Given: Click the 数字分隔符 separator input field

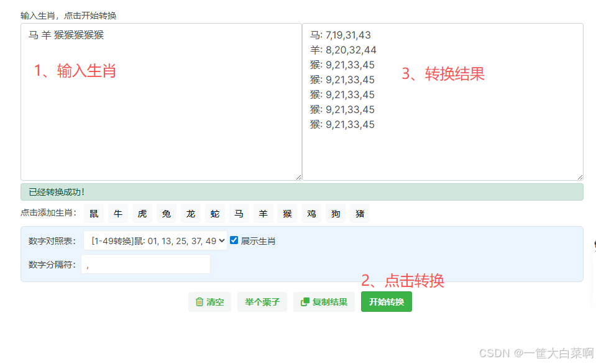Looking at the screenshot, I should point(146,264).
